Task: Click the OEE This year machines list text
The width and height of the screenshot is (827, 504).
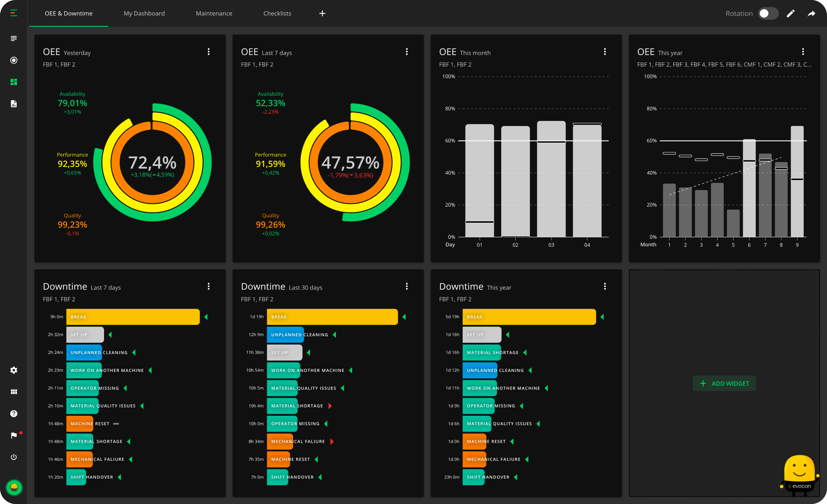Action: coord(724,64)
